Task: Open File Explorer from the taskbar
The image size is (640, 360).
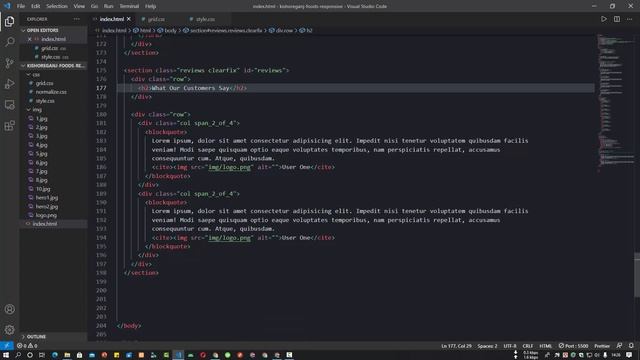Action: pos(67,355)
